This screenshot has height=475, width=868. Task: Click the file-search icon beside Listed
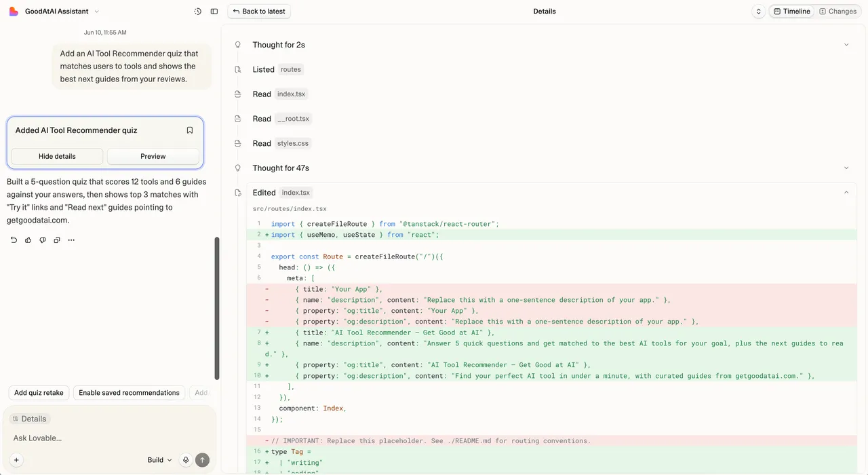238,69
